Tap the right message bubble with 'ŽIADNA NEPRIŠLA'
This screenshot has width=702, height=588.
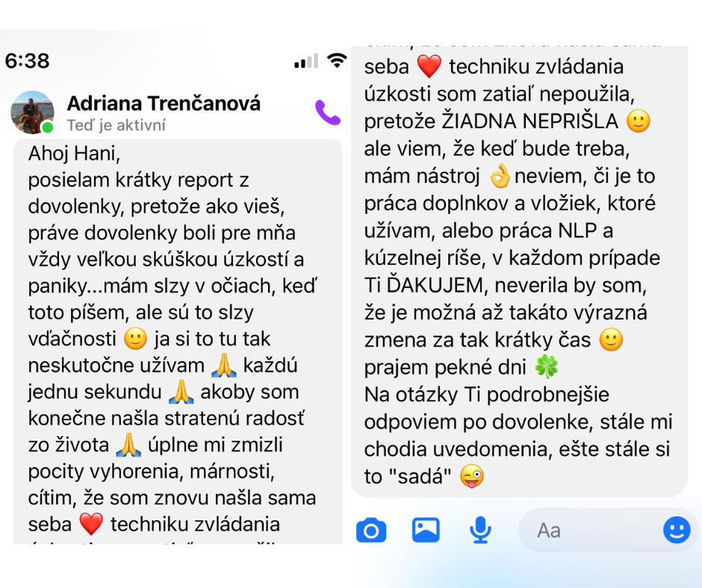coord(519,272)
